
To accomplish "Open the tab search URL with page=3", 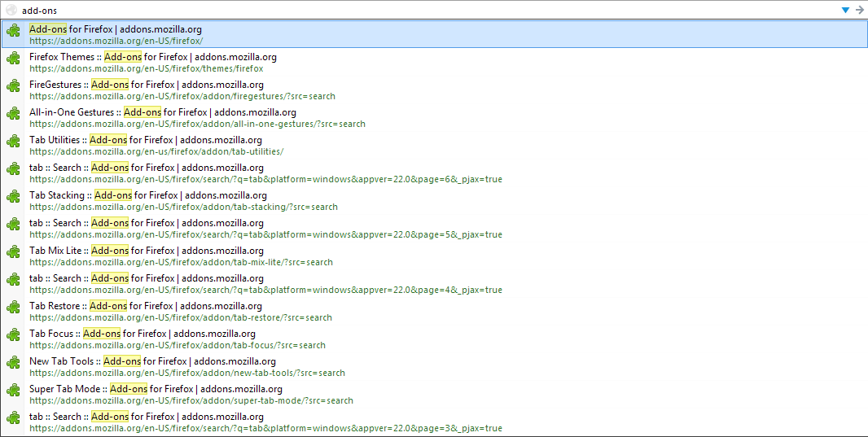I will pyautogui.click(x=265, y=428).
